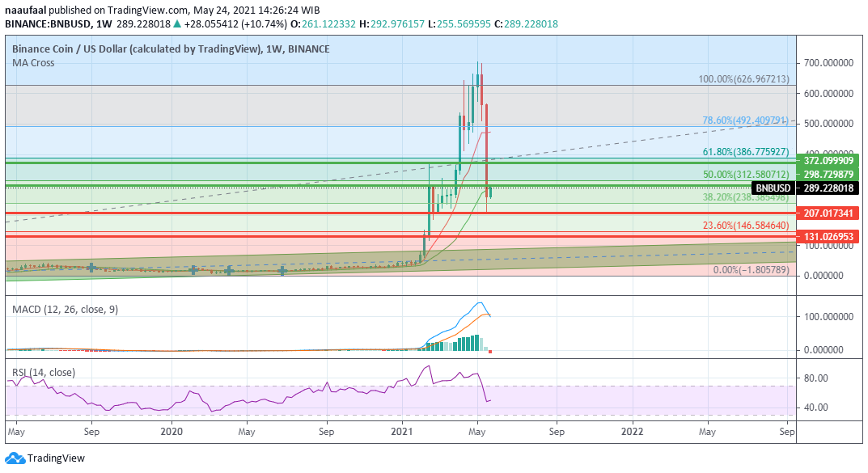Viewport: 868px width, 473px height.
Task: Select the RSI (14, close) label
Action: click(44, 372)
